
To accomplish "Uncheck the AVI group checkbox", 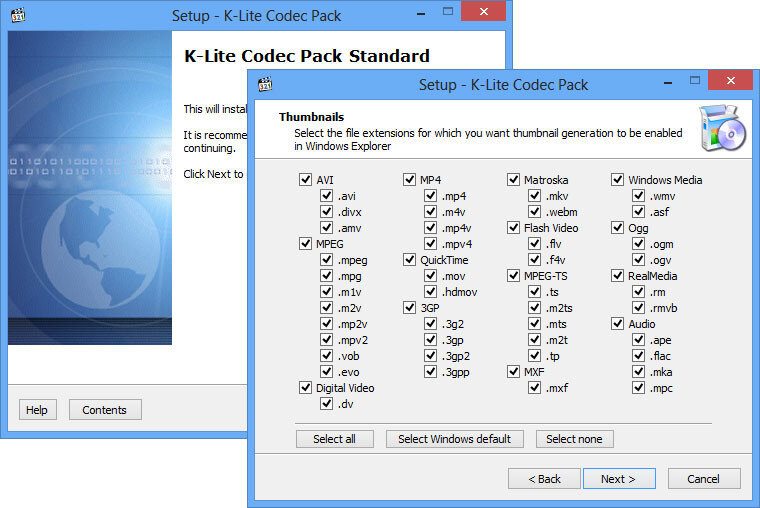I will coord(305,180).
